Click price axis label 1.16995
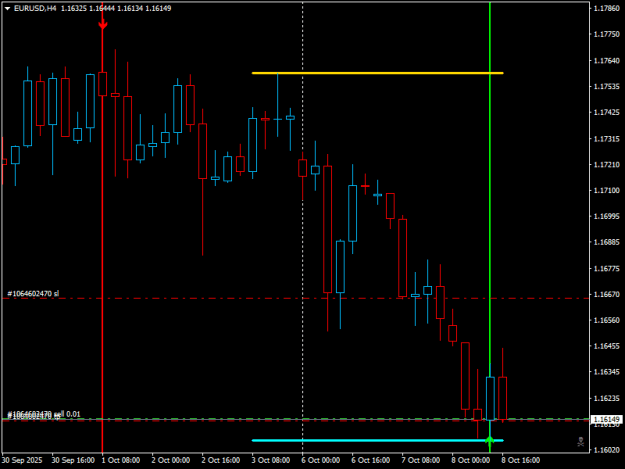Image resolution: width=625 pixels, height=469 pixels. click(607, 216)
